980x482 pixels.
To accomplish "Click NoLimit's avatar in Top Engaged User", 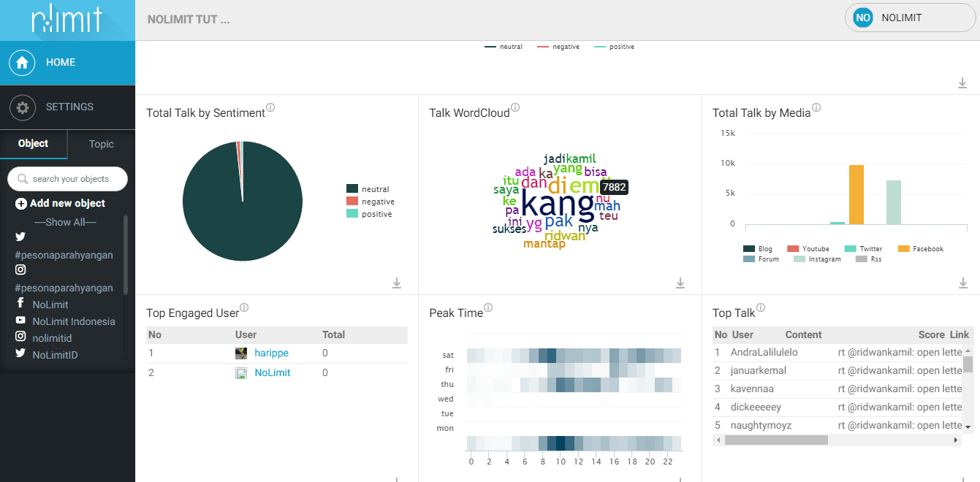I will coord(241,373).
